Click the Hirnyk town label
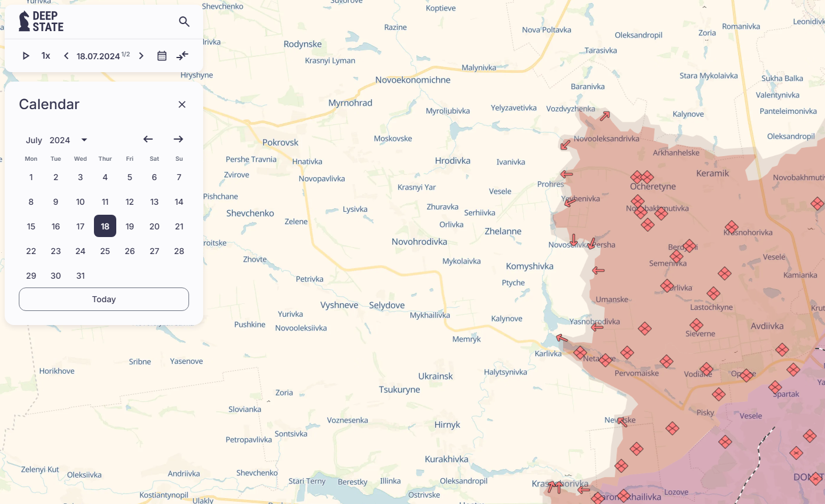 click(x=447, y=425)
